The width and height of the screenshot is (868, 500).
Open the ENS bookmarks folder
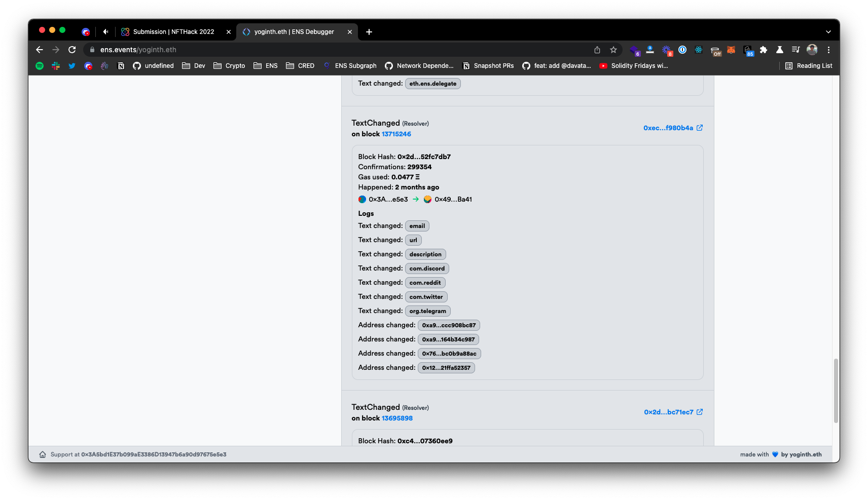(x=266, y=66)
